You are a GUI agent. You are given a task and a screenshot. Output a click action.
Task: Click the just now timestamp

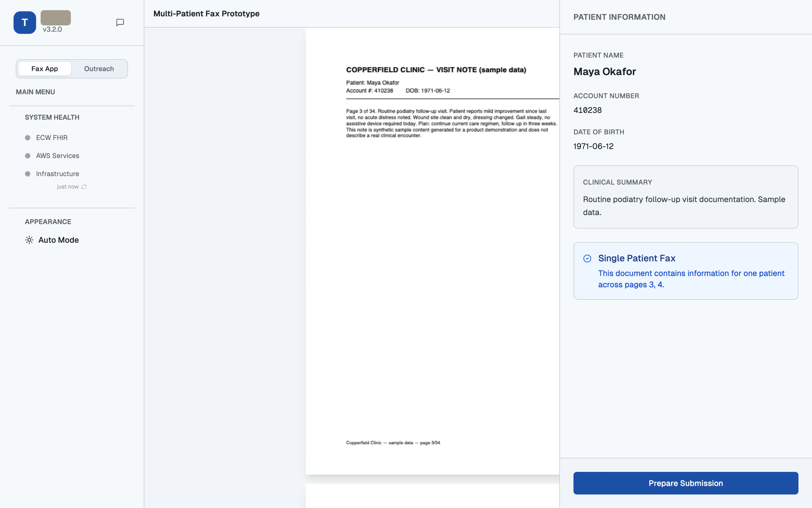[x=68, y=187]
